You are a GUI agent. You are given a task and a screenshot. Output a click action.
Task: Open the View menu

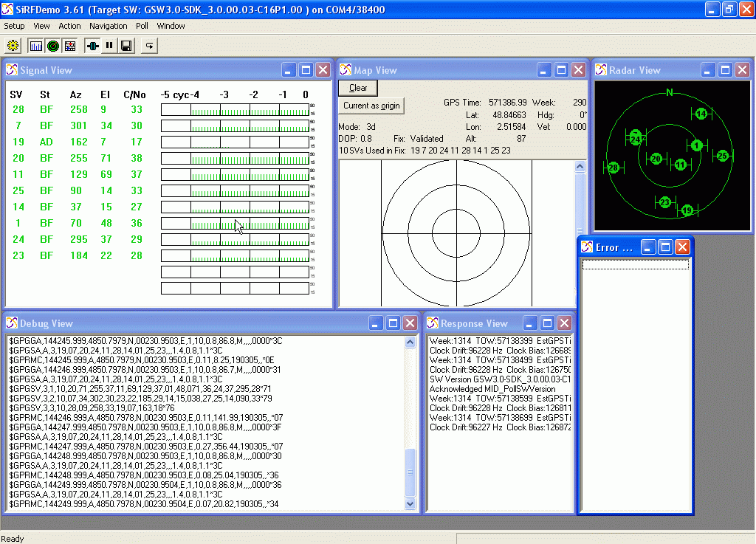click(x=41, y=26)
